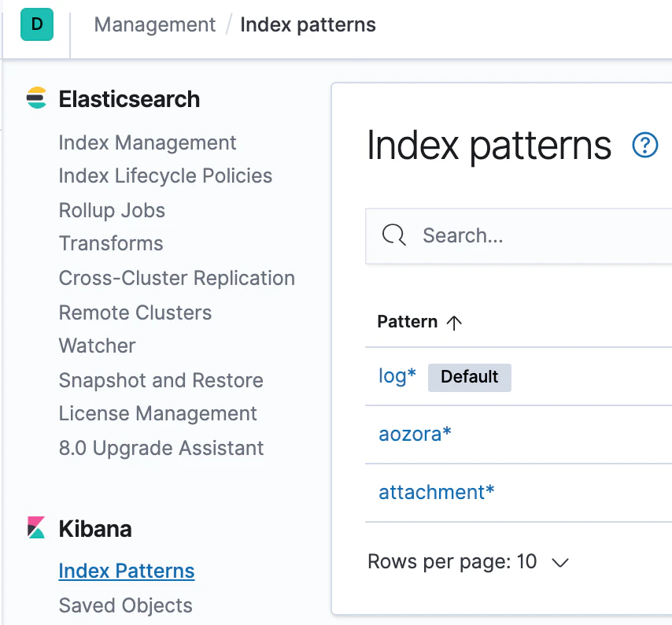The width and height of the screenshot is (672, 625).
Task: Open the Transforms section
Action: pyautogui.click(x=111, y=243)
